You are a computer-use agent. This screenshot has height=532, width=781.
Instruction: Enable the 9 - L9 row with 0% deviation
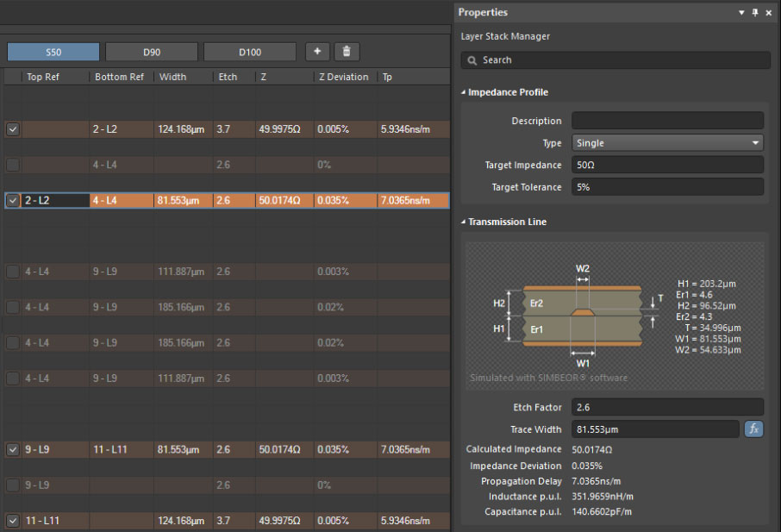(13, 485)
